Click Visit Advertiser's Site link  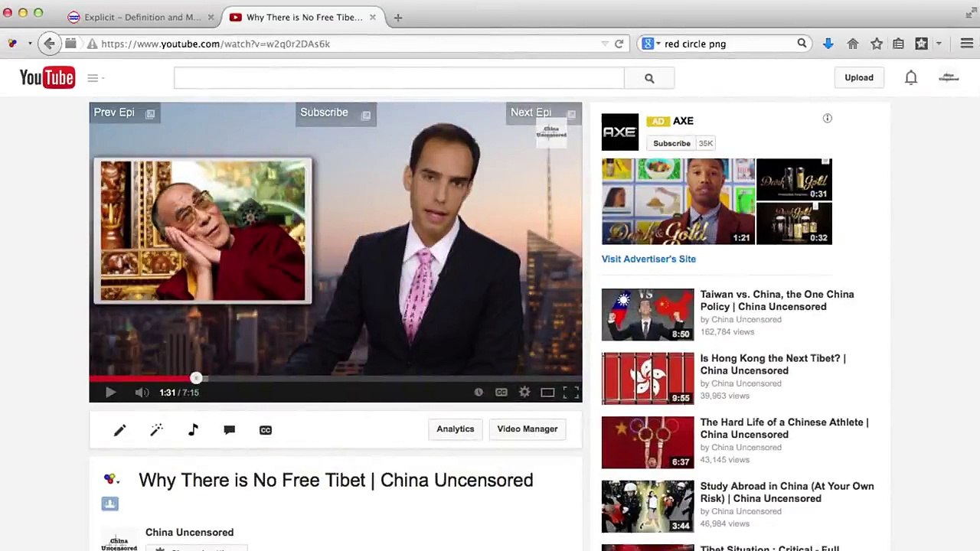(648, 259)
